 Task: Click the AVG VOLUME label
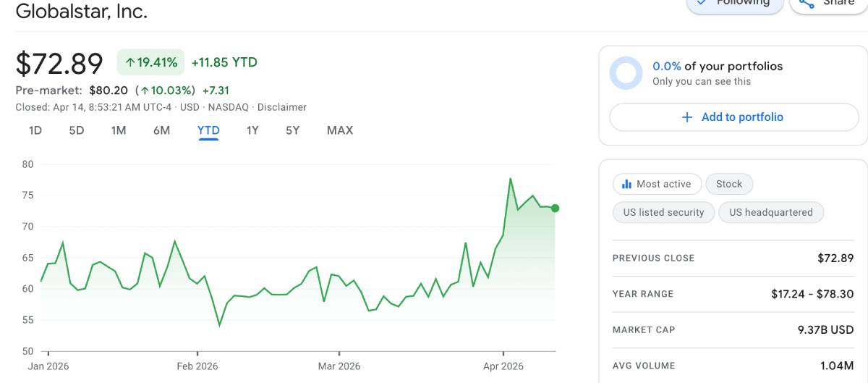[x=643, y=366]
